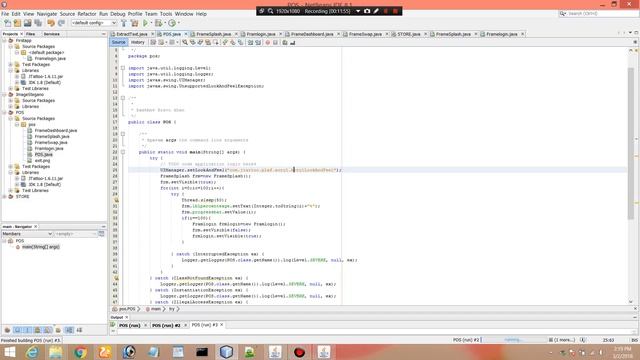The height and width of the screenshot is (360, 640).
Task: Click the Clean and Build icon
Action: click(134, 23)
